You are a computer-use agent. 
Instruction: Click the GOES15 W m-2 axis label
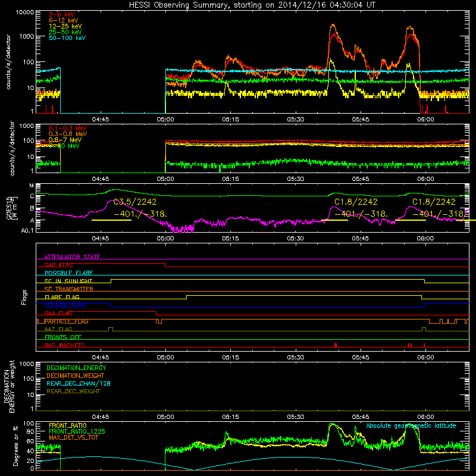[x=12, y=208]
